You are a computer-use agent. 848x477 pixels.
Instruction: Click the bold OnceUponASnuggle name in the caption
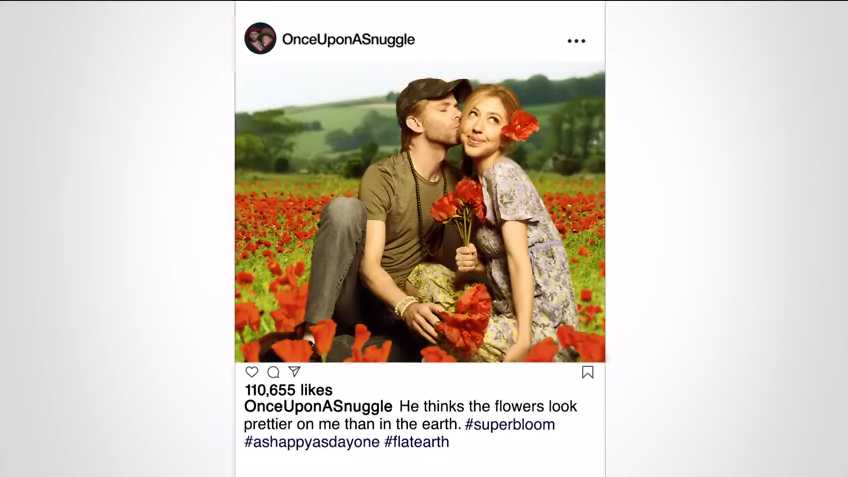coord(318,407)
